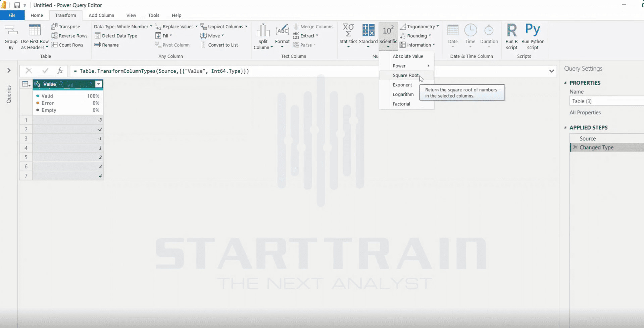The width and height of the screenshot is (644, 328).
Task: Expand the formula bar chevron
Action: coord(551,71)
